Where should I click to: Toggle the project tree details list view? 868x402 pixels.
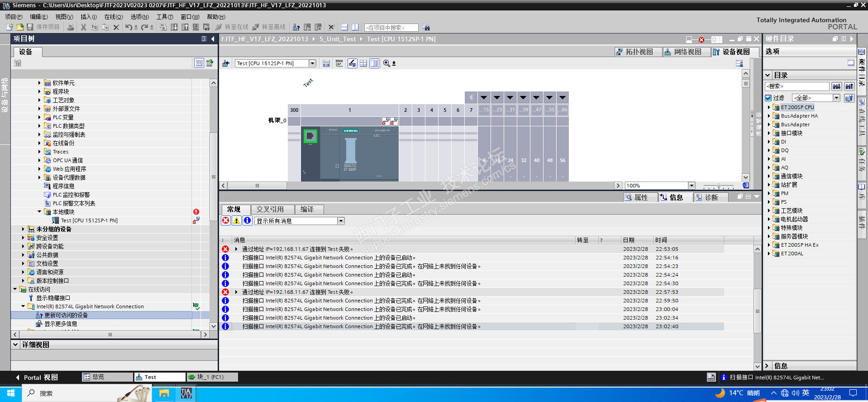pyautogui.click(x=199, y=63)
